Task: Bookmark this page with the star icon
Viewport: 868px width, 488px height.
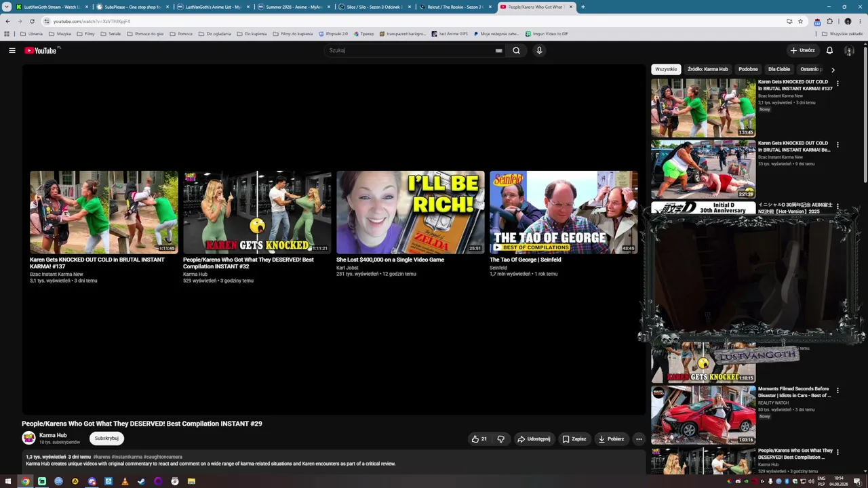Action: tap(800, 21)
